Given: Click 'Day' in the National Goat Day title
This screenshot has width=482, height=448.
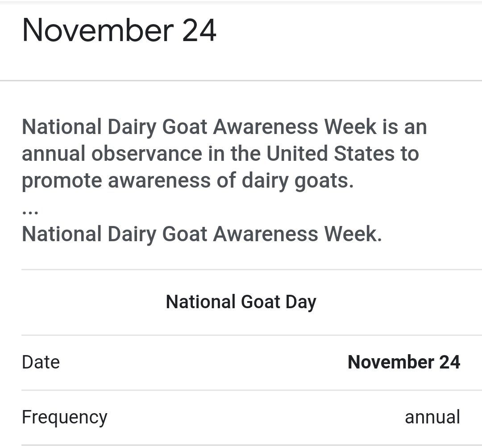Looking at the screenshot, I should pyautogui.click(x=301, y=302).
